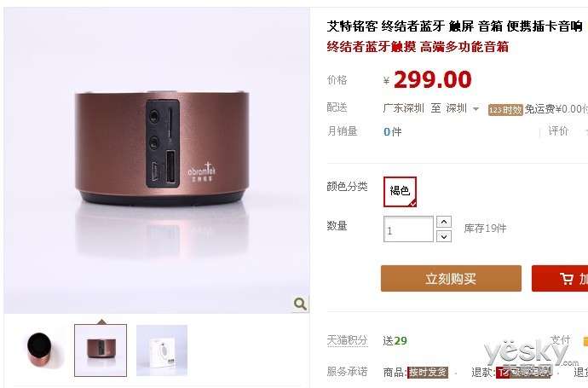Viewport: 588px width, 388px height.
Task: Click the 按时发货 service badge
Action: pos(428,373)
